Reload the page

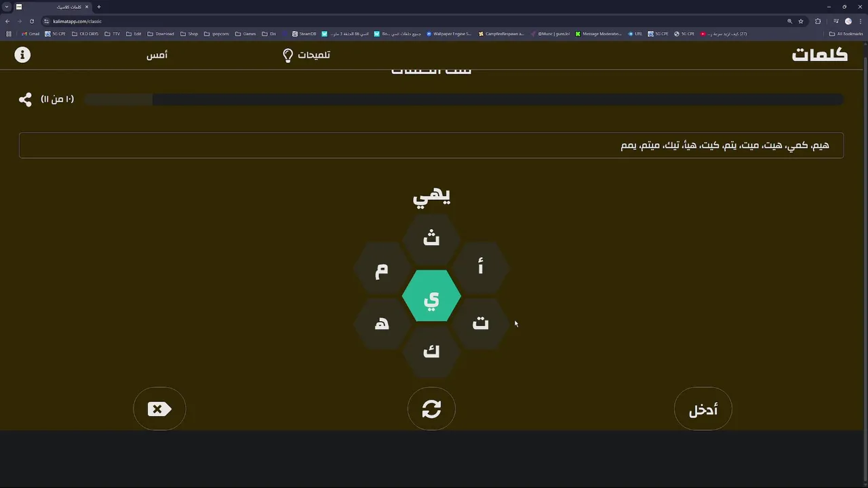tap(31, 21)
